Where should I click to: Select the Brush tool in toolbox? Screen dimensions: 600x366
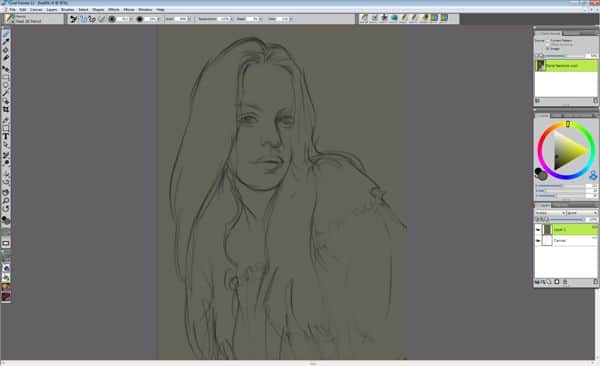6,34
